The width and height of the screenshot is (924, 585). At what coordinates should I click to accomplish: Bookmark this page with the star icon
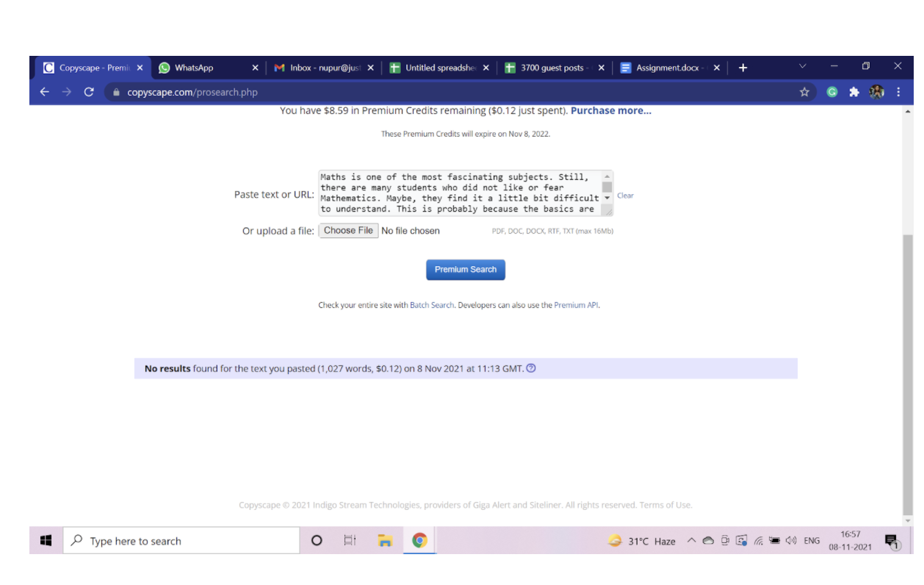pyautogui.click(x=804, y=92)
